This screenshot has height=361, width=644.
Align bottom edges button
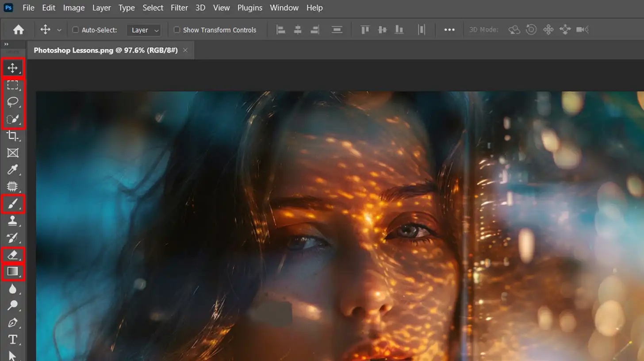399,30
